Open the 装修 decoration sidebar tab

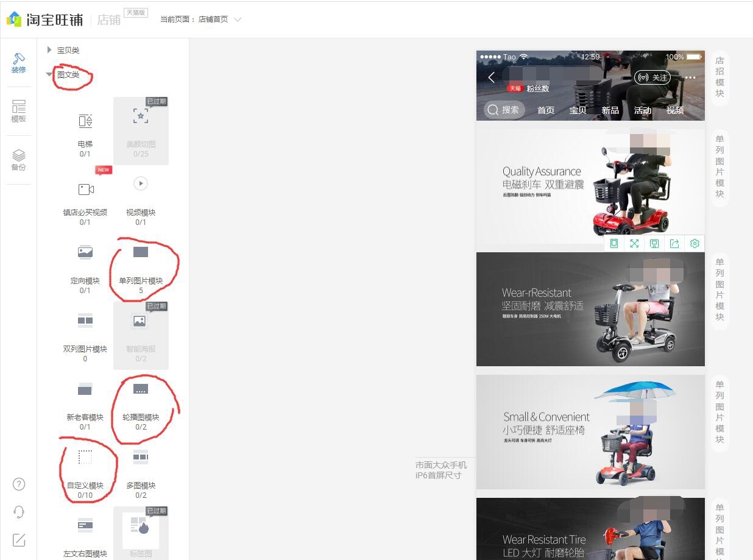pos(19,63)
